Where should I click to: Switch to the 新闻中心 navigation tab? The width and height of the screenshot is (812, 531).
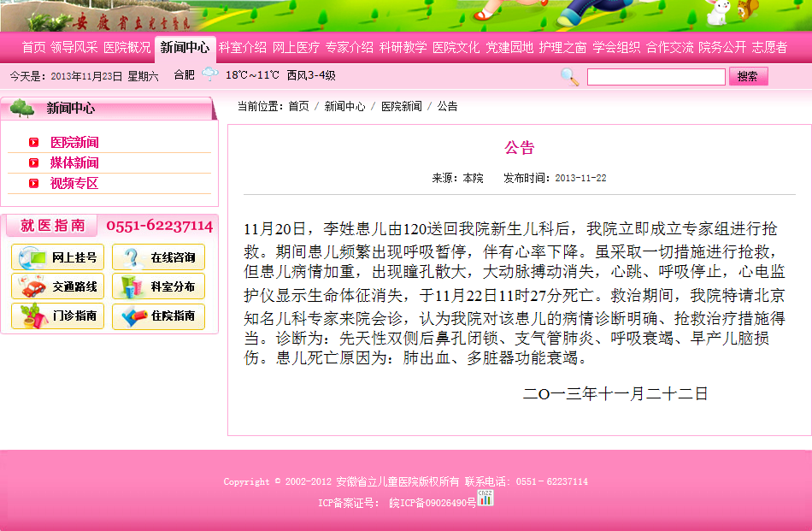pyautogui.click(x=185, y=48)
